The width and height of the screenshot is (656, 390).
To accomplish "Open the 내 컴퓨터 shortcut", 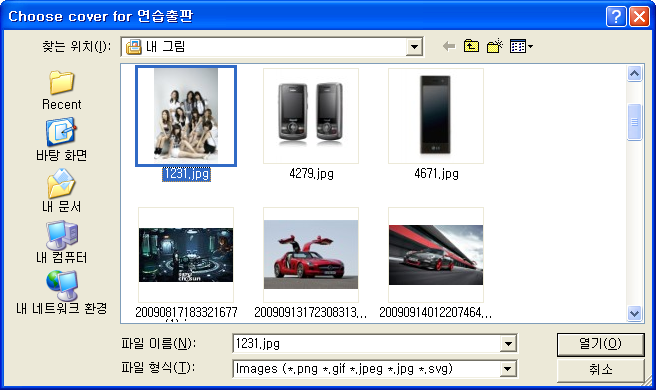I will (x=62, y=243).
